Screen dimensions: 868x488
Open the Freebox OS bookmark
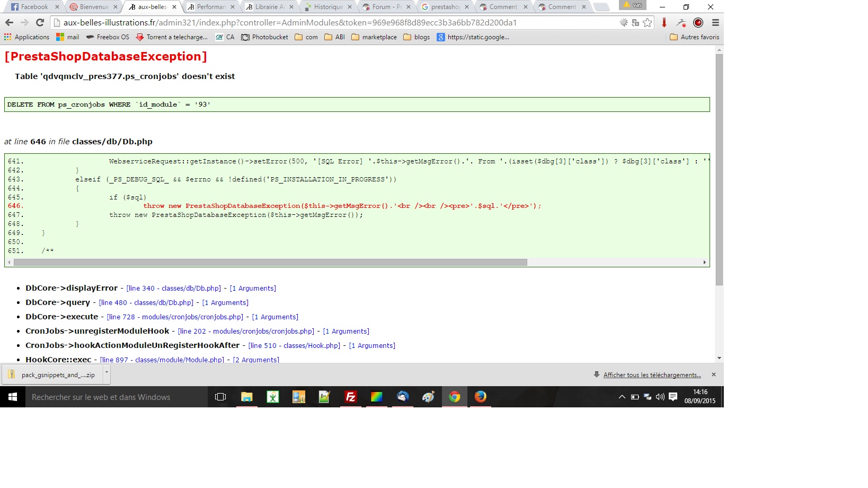click(108, 37)
